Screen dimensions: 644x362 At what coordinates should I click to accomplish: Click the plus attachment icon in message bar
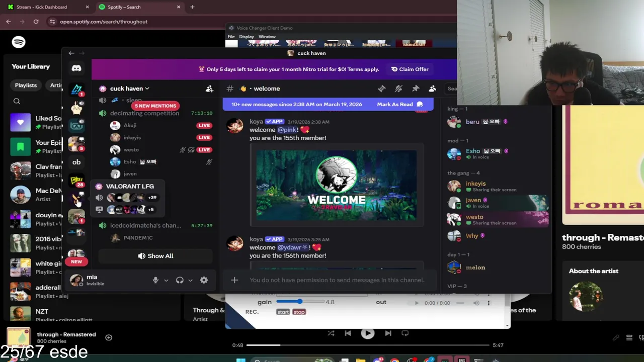(234, 280)
